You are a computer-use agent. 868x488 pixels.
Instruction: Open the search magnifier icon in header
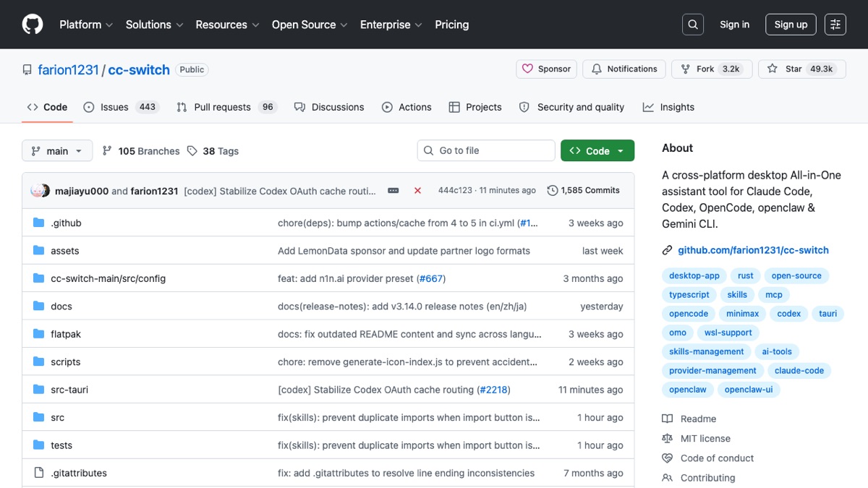coord(693,25)
